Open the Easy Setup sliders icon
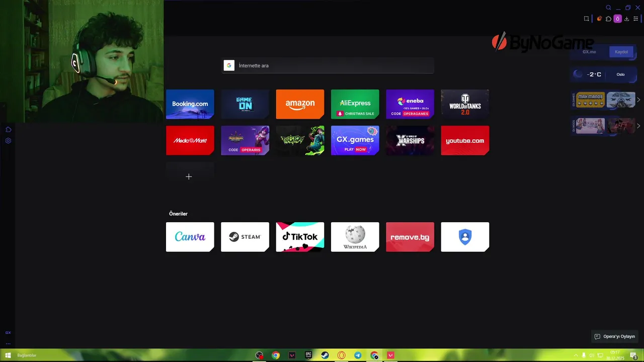 click(x=635, y=19)
